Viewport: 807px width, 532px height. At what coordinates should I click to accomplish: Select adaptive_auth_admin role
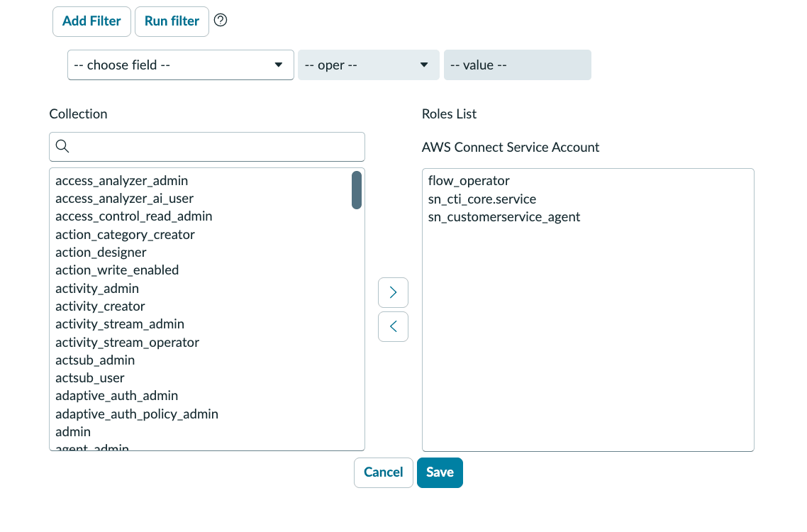tap(117, 396)
